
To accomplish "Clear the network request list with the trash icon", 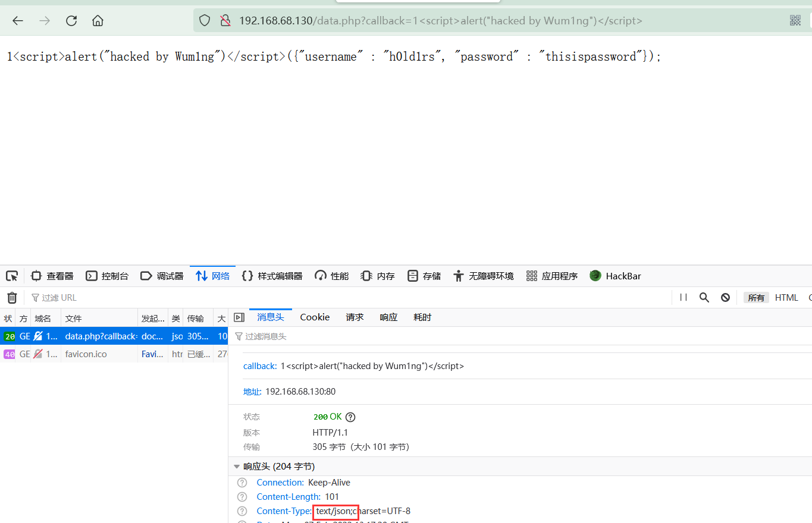I will coord(12,298).
